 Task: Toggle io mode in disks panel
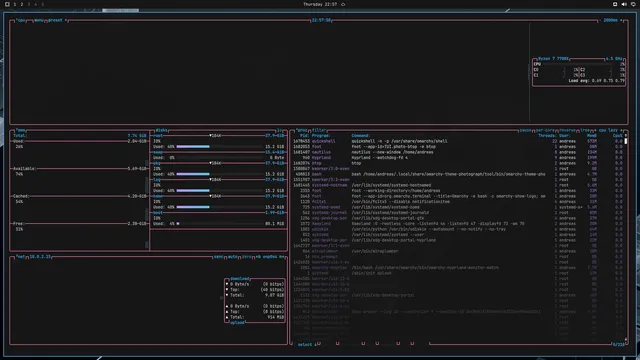point(280,130)
